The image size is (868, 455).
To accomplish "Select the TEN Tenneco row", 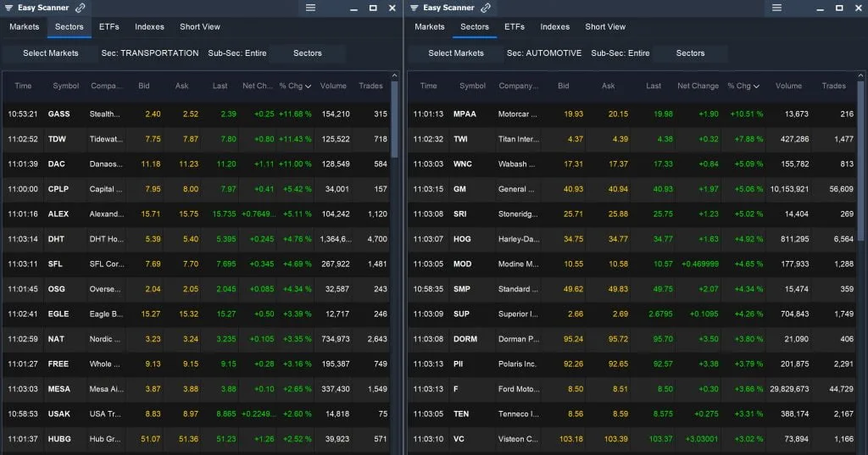I will (632, 414).
